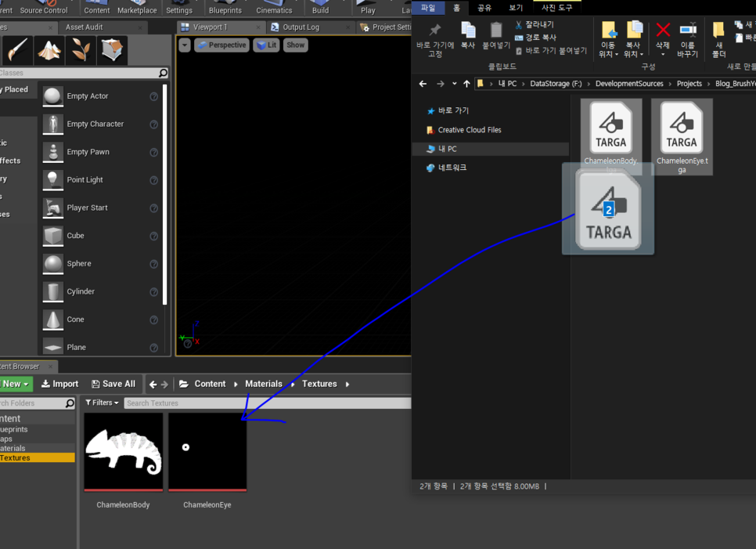Click Cinematics toolbar button
The height and width of the screenshot is (549, 756).
pyautogui.click(x=274, y=7)
